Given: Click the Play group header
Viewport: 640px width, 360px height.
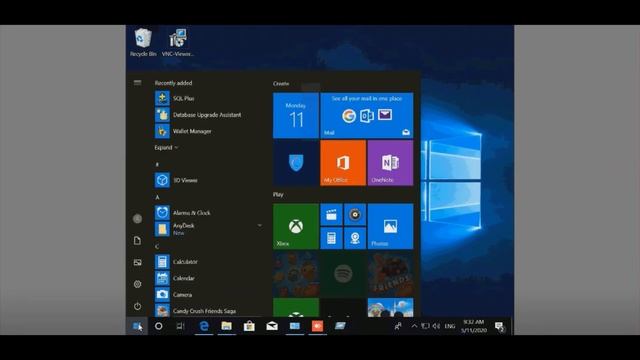Looking at the screenshot, I should pyautogui.click(x=278, y=195).
